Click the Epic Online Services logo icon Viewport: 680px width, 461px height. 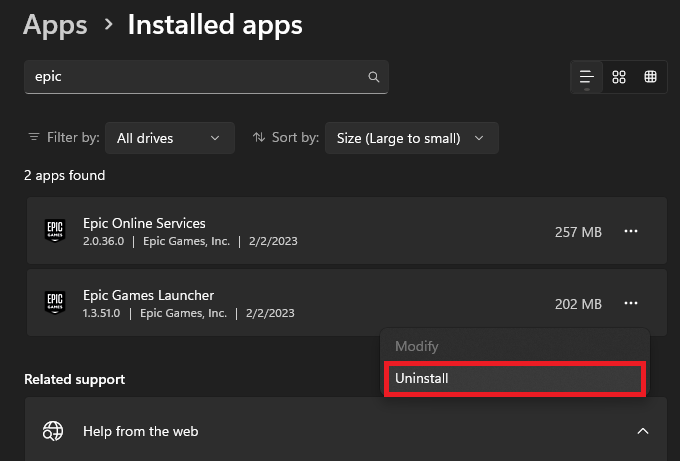pos(55,230)
